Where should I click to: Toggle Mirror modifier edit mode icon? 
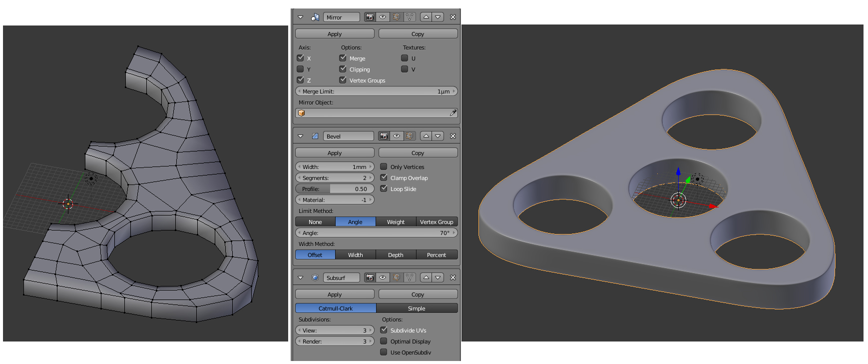[x=396, y=17]
